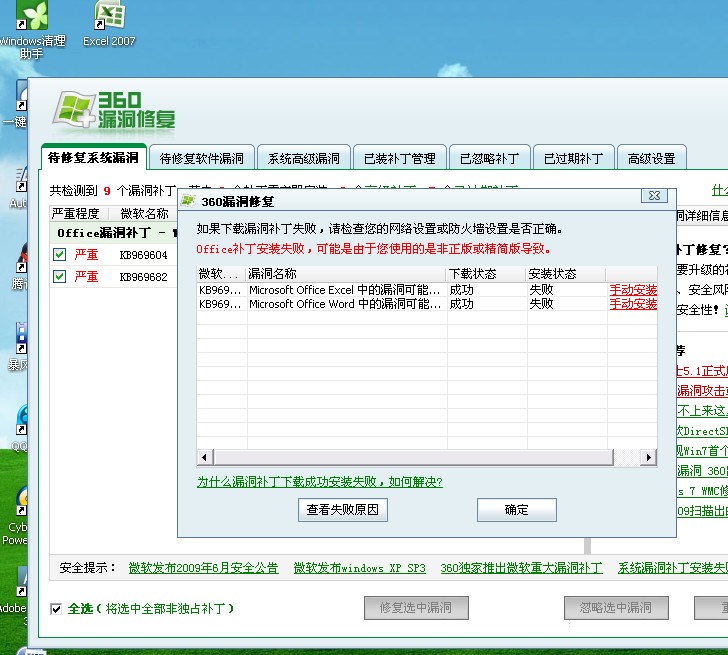Sort by the 安装状态 column header
This screenshot has width=728, height=655.
(x=566, y=274)
